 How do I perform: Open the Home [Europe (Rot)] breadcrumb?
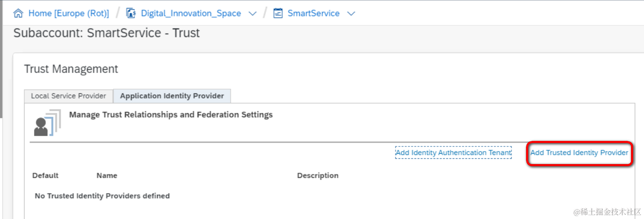(68, 13)
